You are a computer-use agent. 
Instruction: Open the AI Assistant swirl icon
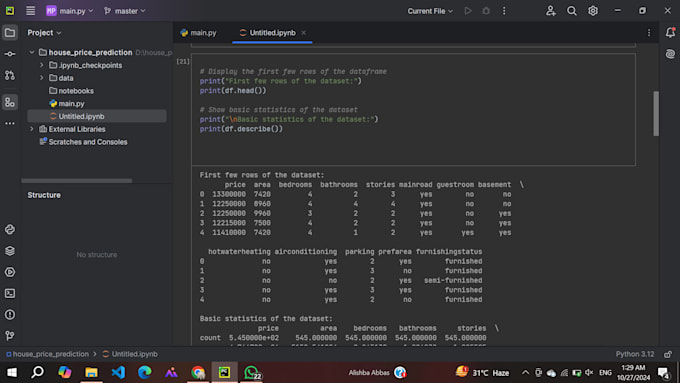tap(670, 54)
